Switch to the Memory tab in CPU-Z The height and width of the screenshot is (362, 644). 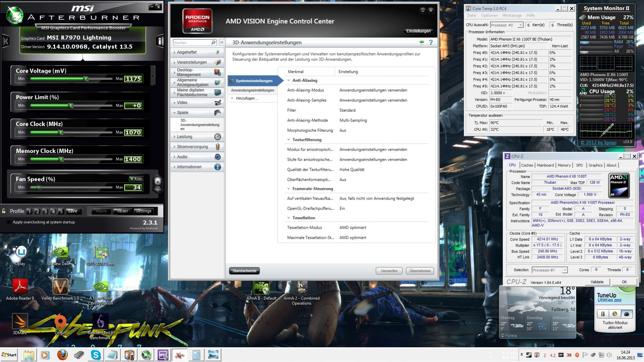click(564, 165)
